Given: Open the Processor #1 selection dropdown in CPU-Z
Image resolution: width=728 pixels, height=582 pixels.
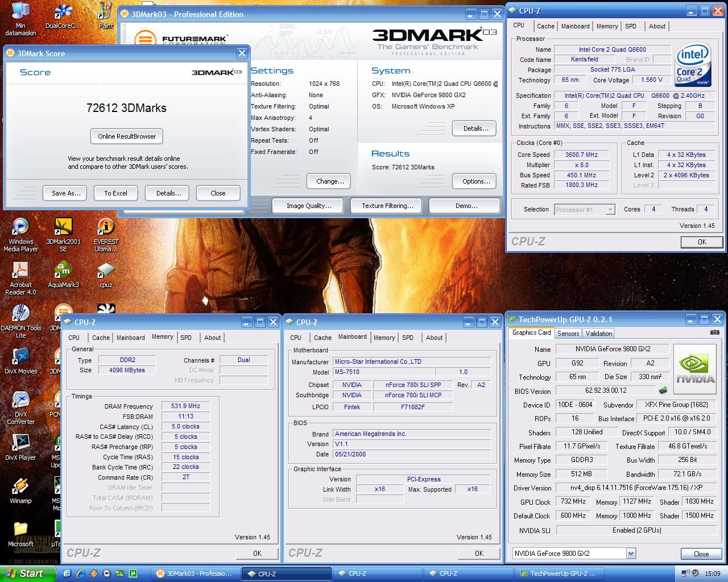Looking at the screenshot, I should tap(610, 210).
